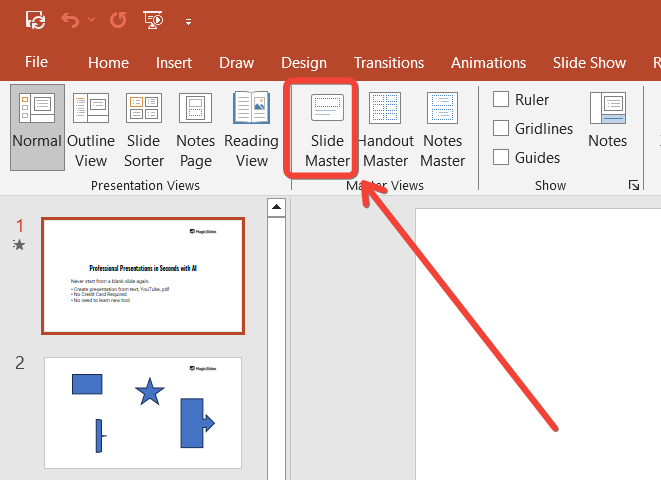Image resolution: width=661 pixels, height=480 pixels.
Task: Open Outline View
Action: click(x=91, y=128)
